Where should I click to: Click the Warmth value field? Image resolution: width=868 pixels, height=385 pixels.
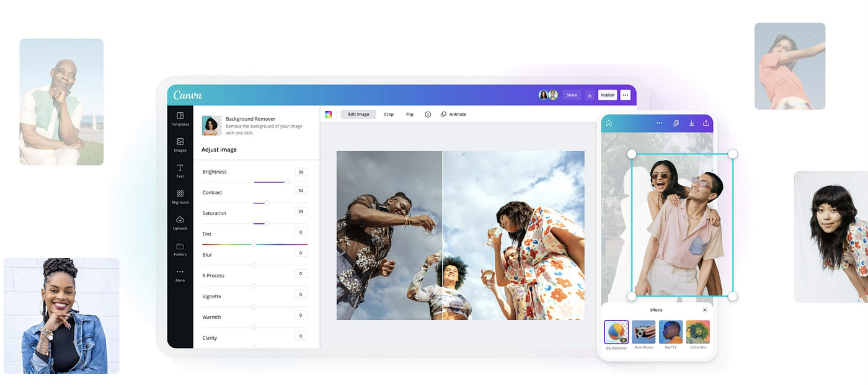click(x=301, y=315)
